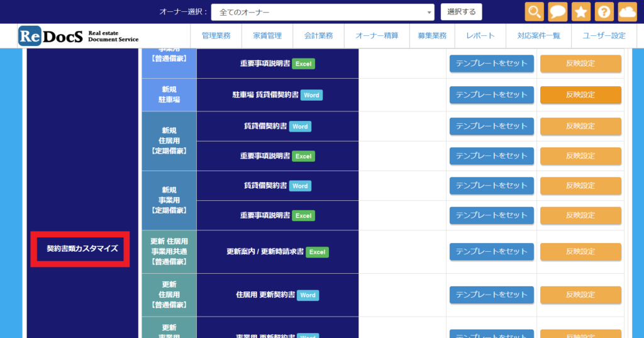Click the 新規 事業用【定期借家】 category cell

point(169,201)
